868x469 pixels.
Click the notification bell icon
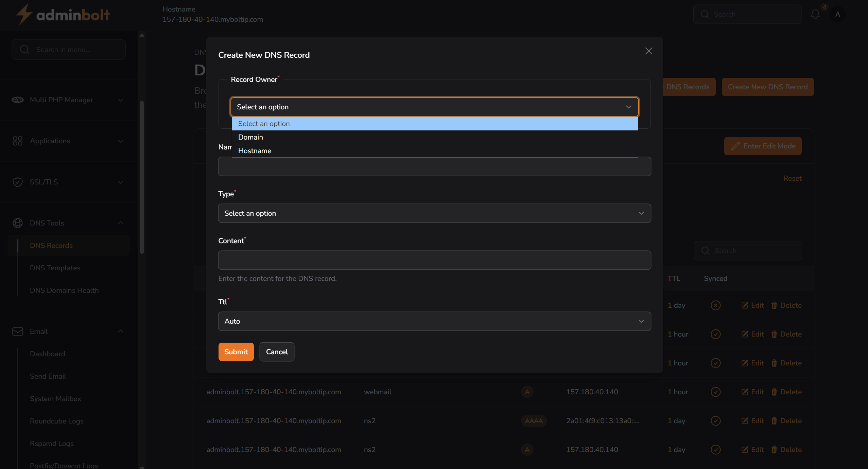point(815,14)
